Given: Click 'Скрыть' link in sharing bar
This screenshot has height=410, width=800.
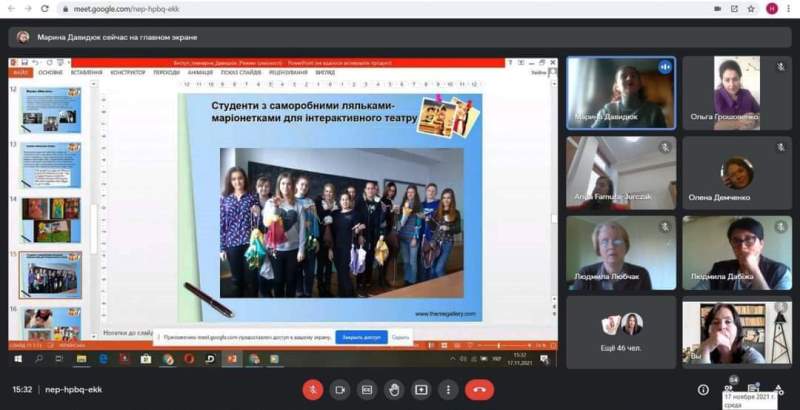Looking at the screenshot, I should tap(401, 338).
